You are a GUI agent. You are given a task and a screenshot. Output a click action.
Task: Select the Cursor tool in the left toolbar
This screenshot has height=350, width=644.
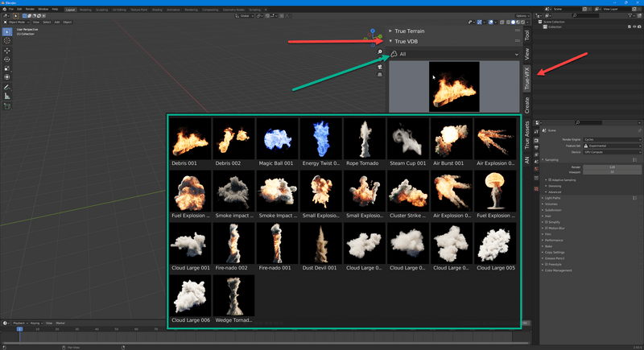(7, 40)
